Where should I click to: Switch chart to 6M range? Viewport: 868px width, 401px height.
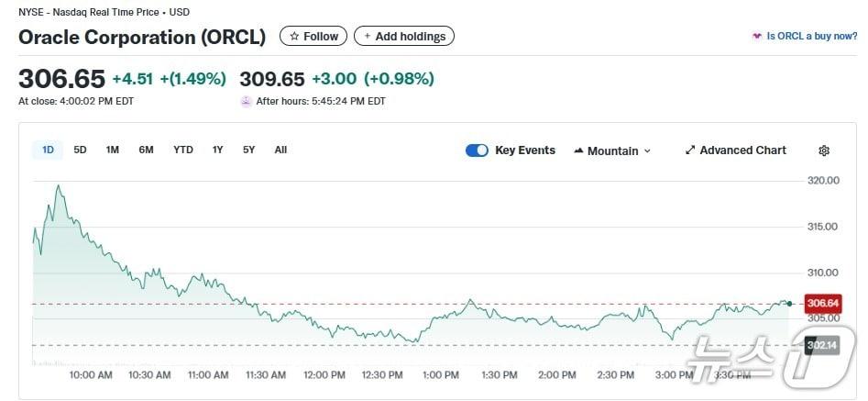pyautogui.click(x=146, y=150)
